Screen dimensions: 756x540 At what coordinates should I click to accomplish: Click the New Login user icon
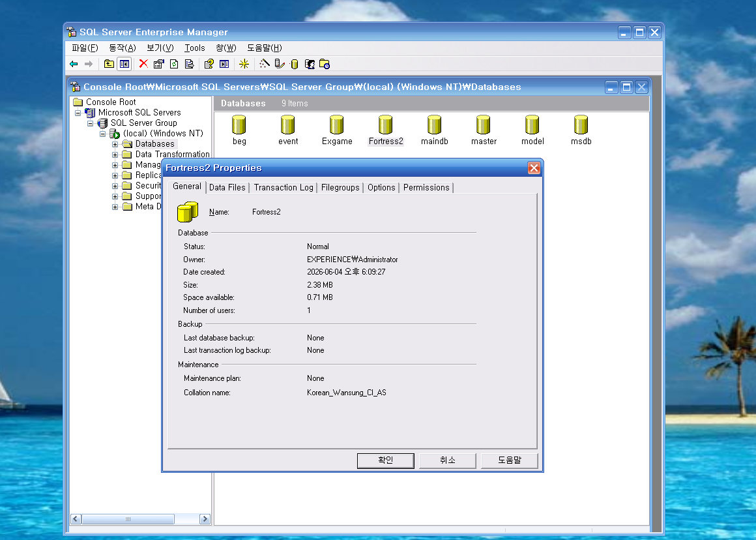point(310,64)
